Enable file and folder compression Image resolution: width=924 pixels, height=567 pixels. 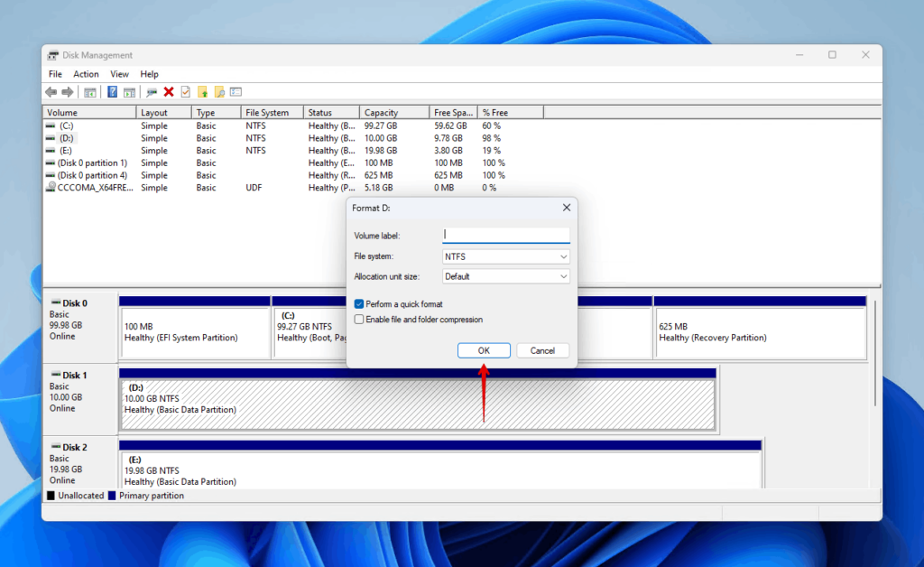pos(359,319)
